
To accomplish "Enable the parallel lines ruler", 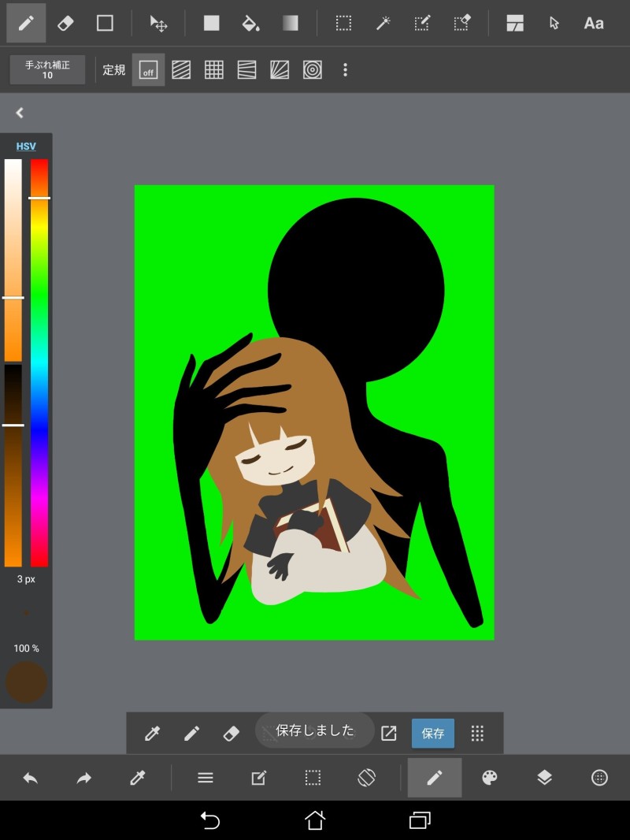I will click(x=181, y=69).
